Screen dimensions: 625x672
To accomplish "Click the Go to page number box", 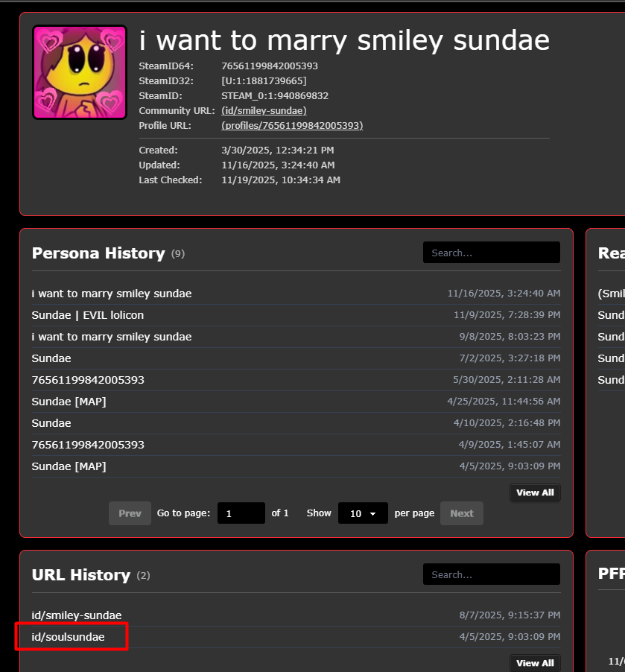I will point(241,513).
